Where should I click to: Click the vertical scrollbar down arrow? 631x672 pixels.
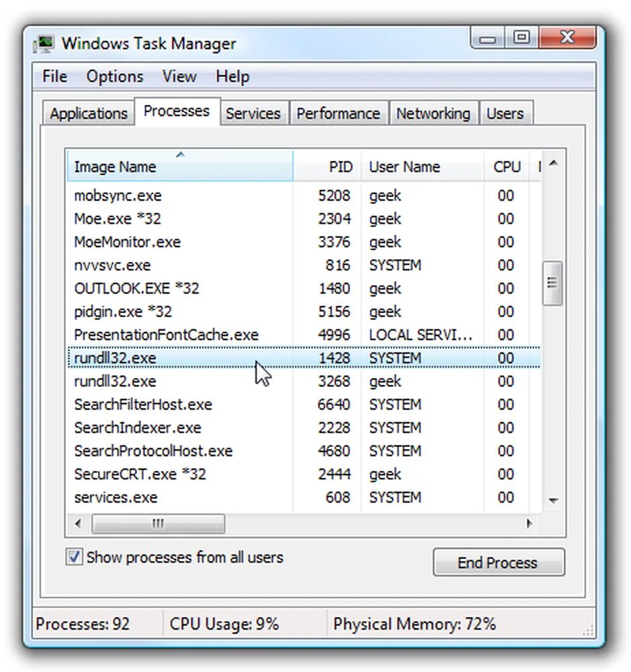coord(554,500)
